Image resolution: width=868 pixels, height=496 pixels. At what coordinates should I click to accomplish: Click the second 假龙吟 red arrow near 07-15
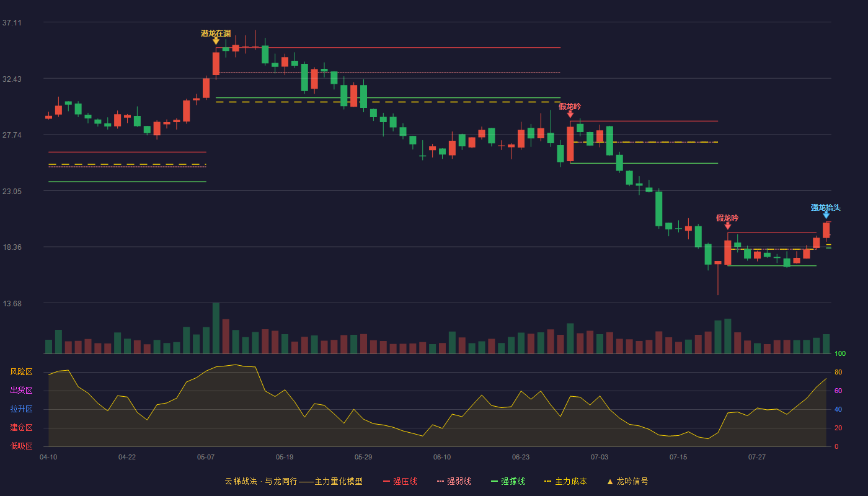coord(727,226)
